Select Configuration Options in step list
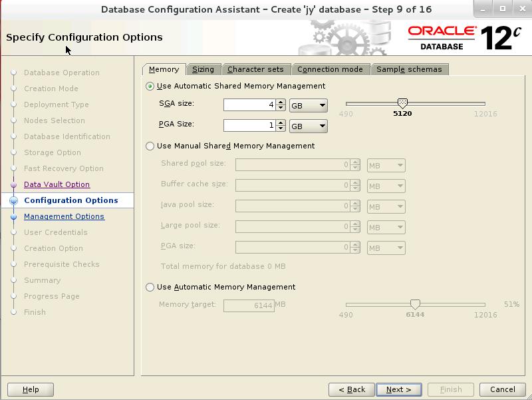This screenshot has width=532, height=400. (71, 200)
